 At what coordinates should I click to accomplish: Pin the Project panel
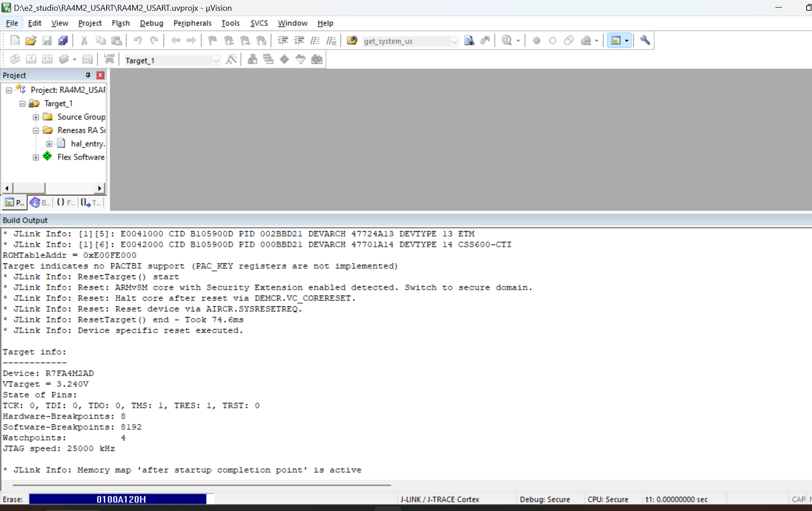pyautogui.click(x=88, y=75)
